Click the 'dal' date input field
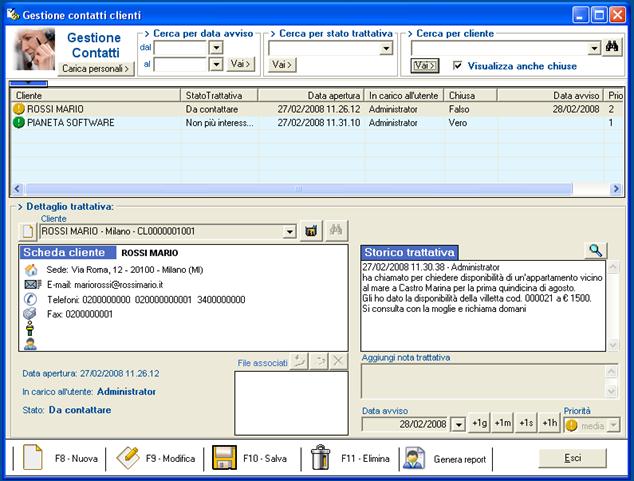Viewport: 634px width, 481px height. (x=180, y=48)
